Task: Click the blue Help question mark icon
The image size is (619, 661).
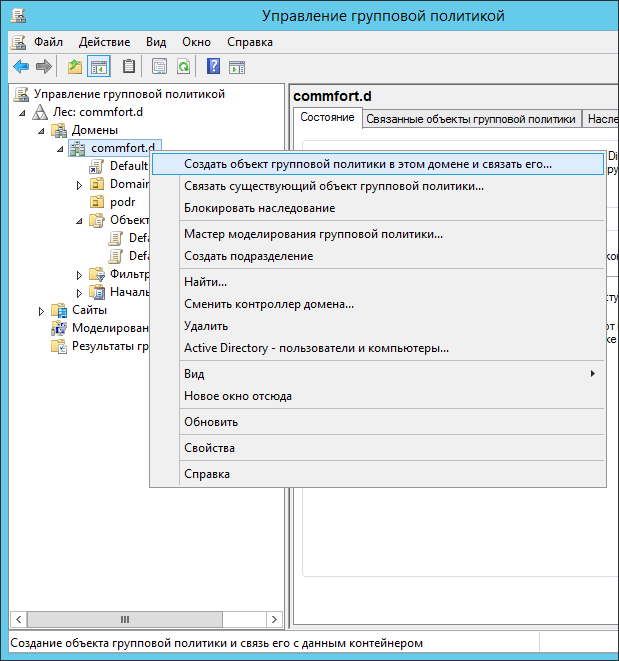Action: pos(213,67)
